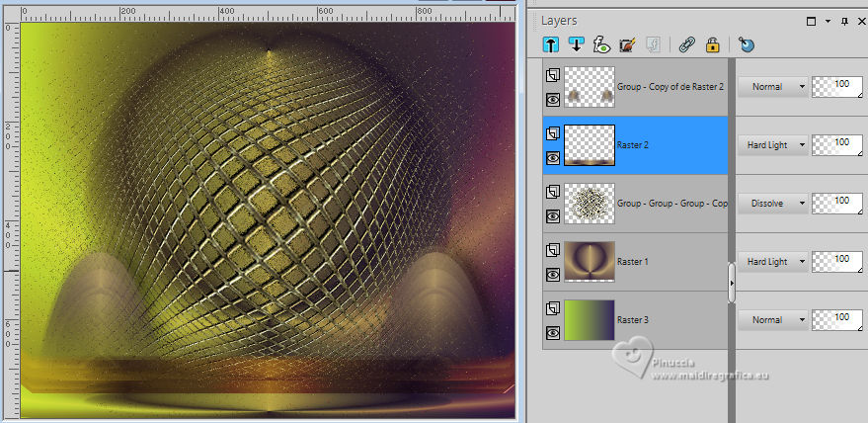Click layer type icon of Raster 2
868x423 pixels.
552,133
